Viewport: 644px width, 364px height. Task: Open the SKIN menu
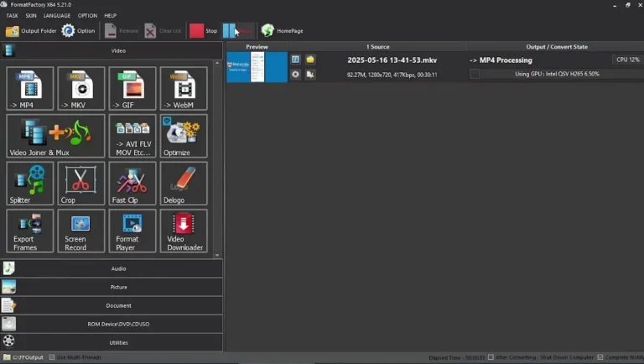click(x=31, y=16)
